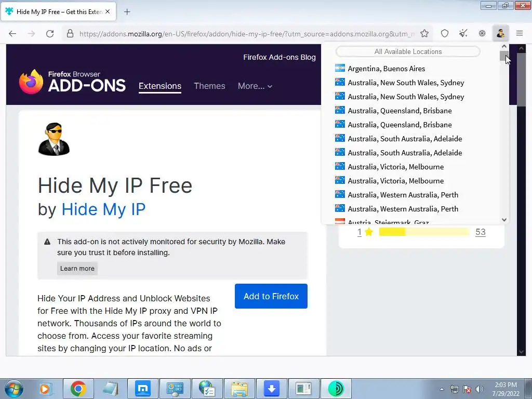This screenshot has width=532, height=399.
Task: Select the Hide My IP Free browser tab
Action: pyautogui.click(x=58, y=11)
